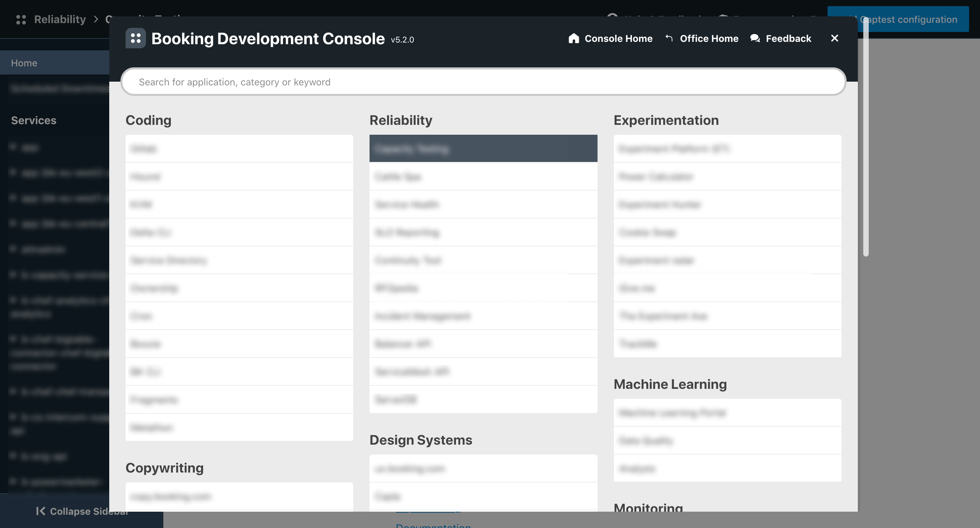Screen dimensions: 980x528
Task: Close the Booking Development Console dialog
Action: (835, 38)
